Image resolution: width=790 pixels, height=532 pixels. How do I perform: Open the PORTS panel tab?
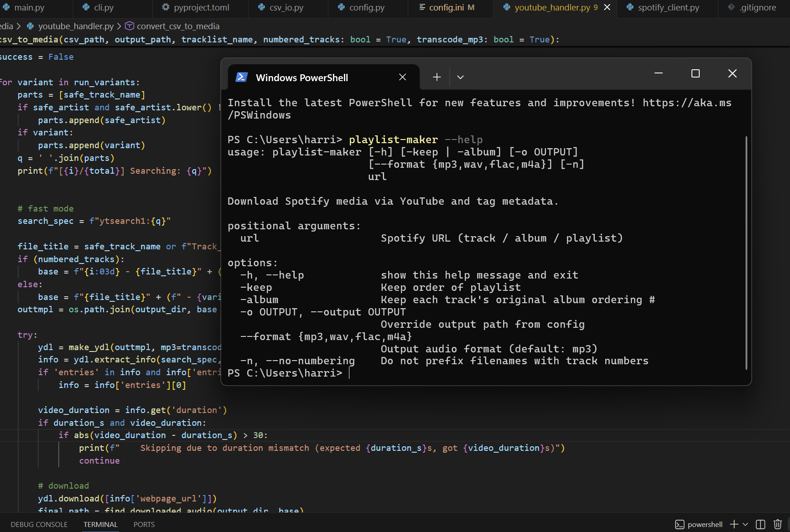click(x=144, y=524)
